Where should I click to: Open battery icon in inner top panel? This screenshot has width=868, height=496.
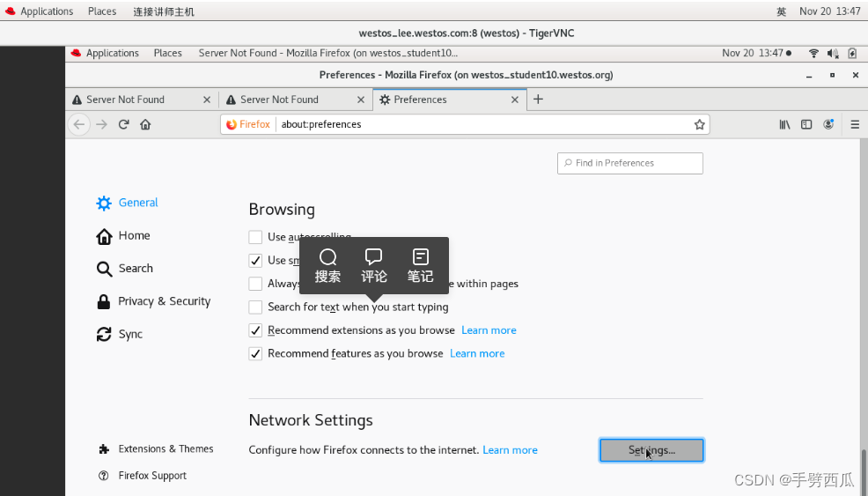click(852, 53)
